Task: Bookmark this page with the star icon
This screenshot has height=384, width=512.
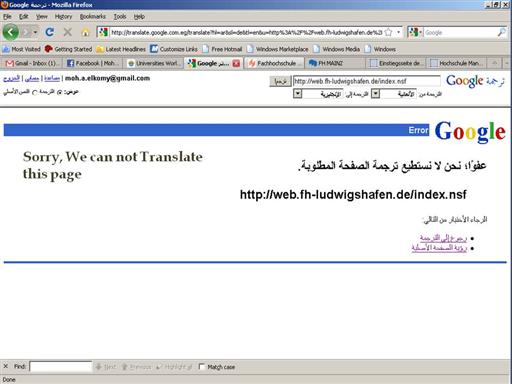Action: coord(388,32)
